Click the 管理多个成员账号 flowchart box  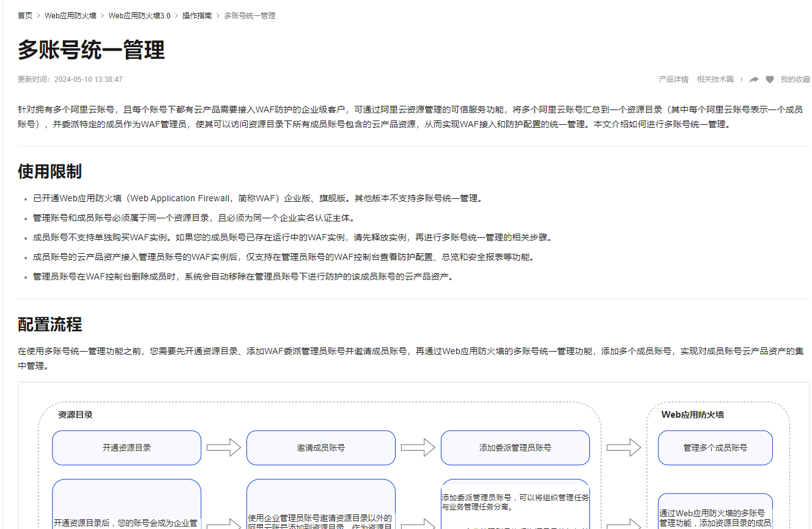tap(715, 448)
